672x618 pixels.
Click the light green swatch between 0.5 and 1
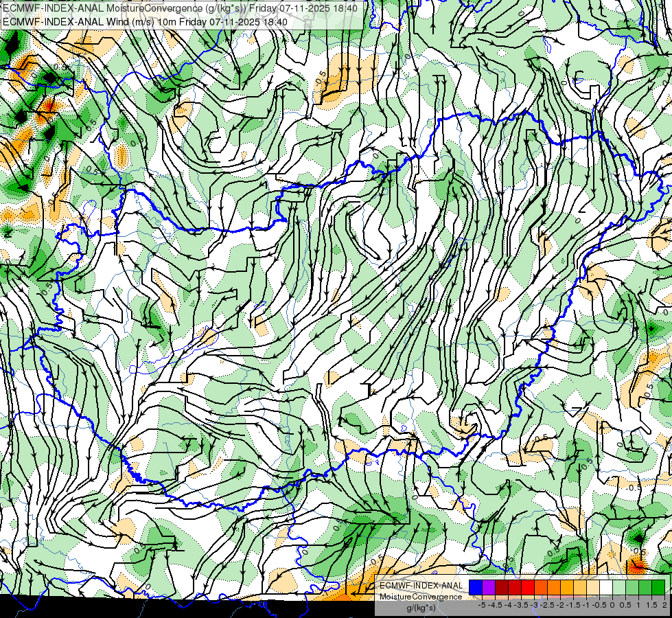tap(632, 588)
